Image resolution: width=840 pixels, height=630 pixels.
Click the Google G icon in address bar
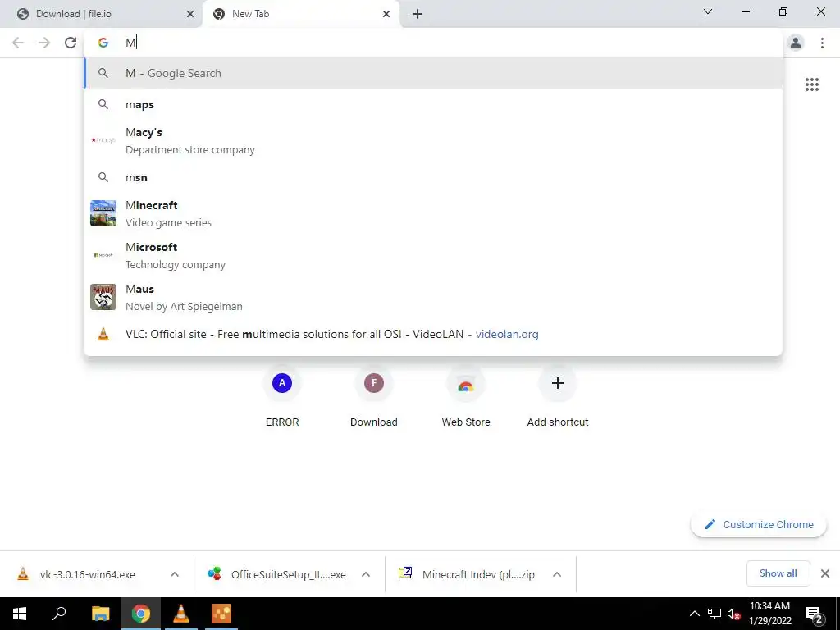(103, 43)
